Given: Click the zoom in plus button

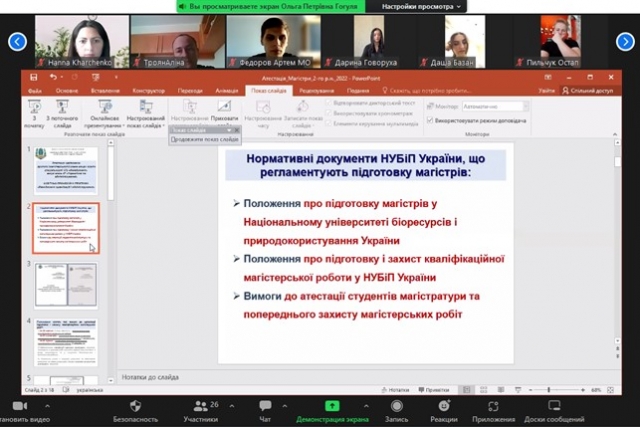Looking at the screenshot, I should [583, 390].
